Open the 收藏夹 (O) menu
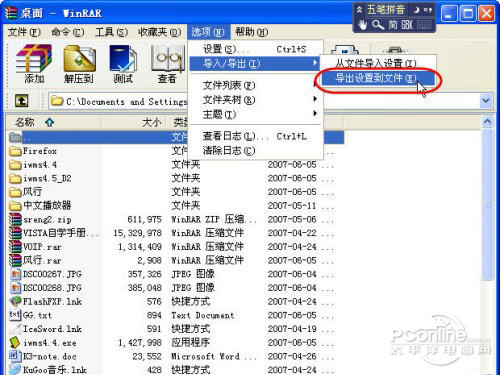500x375 pixels. tap(159, 32)
